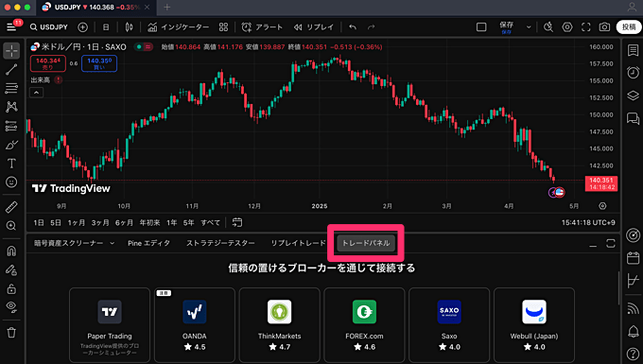Viewport: 643px width, 364px height.
Task: Open quick search magnifier icon in toolbar
Action: point(548,27)
